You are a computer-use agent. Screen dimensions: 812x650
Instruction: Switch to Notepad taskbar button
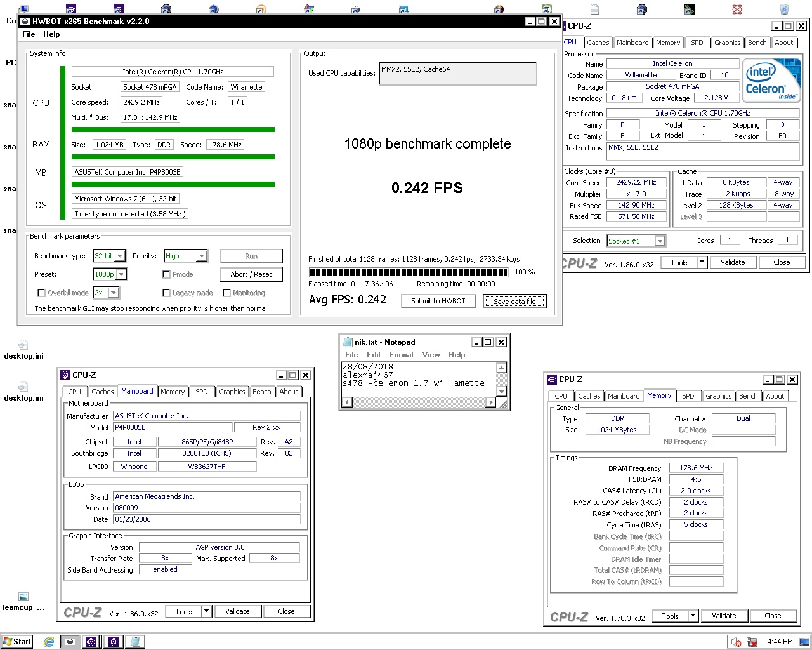[x=135, y=642]
